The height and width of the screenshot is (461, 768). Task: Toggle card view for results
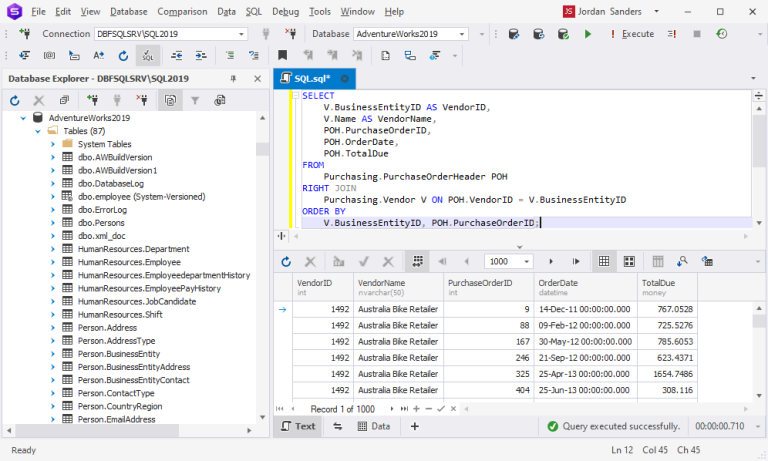629,262
